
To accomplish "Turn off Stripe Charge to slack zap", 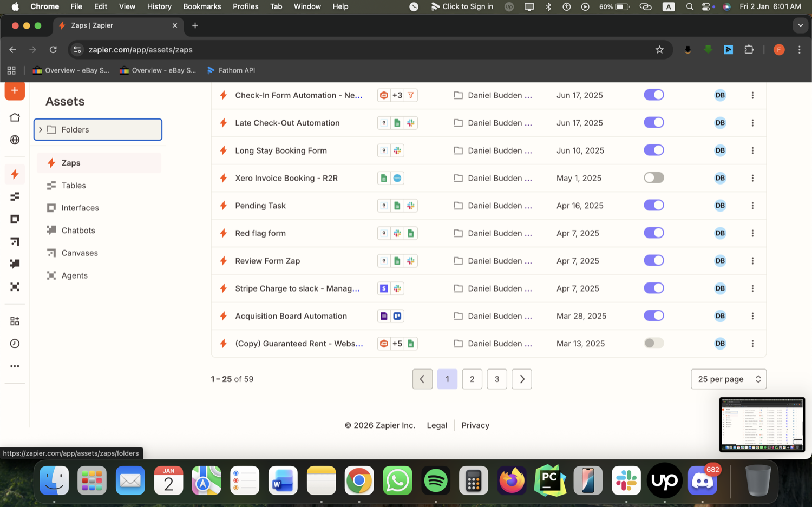I will pos(654,288).
